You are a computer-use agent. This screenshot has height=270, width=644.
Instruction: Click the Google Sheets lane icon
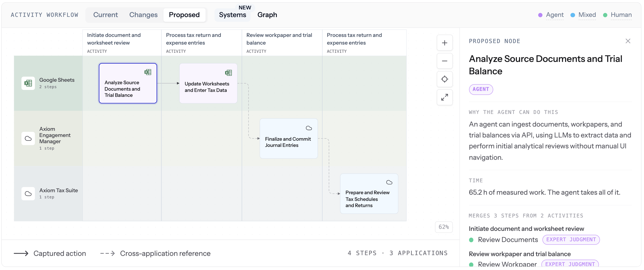pyautogui.click(x=28, y=83)
